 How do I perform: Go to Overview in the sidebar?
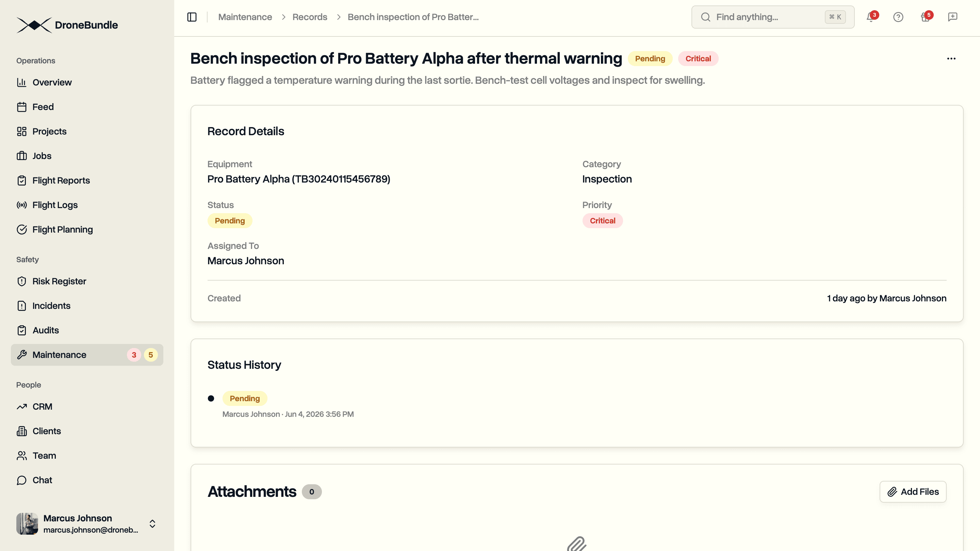point(87,82)
